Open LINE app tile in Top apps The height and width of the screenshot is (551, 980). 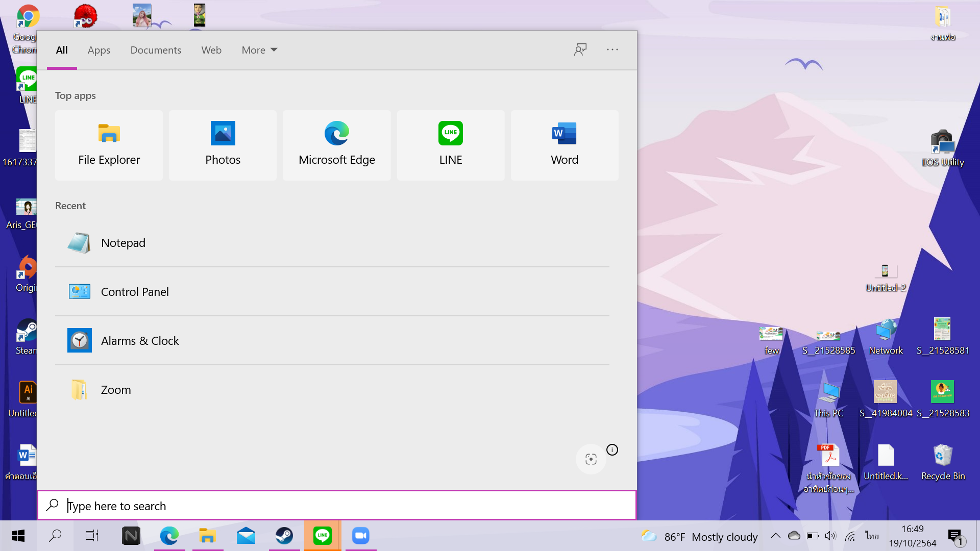click(450, 145)
